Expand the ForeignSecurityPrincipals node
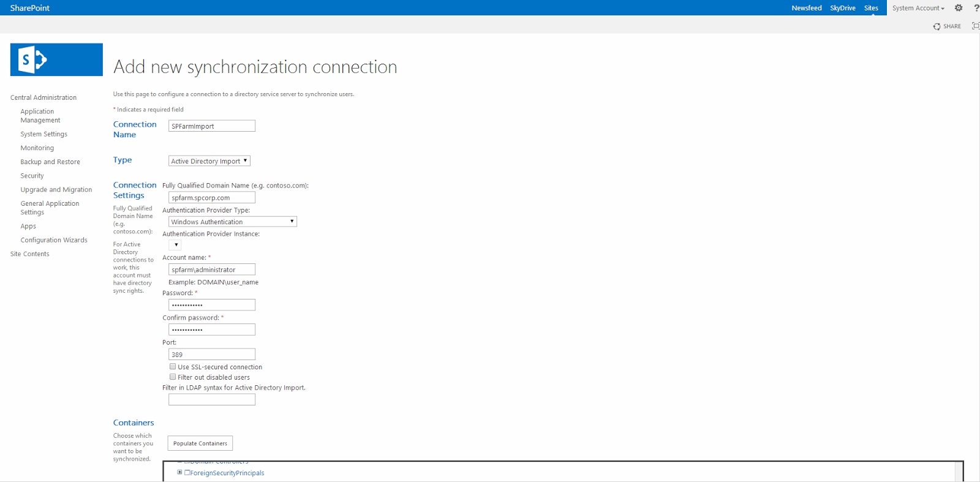980x482 pixels. tap(179, 472)
